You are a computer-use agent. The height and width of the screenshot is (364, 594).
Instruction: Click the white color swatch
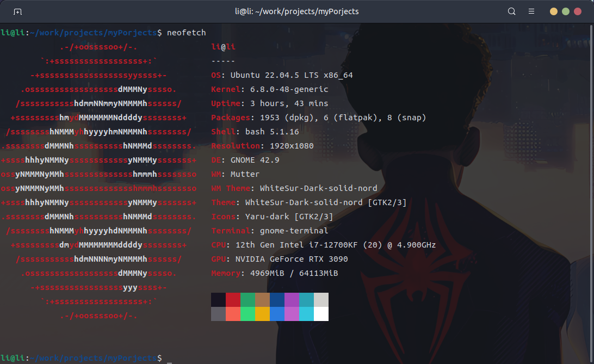[321, 314]
